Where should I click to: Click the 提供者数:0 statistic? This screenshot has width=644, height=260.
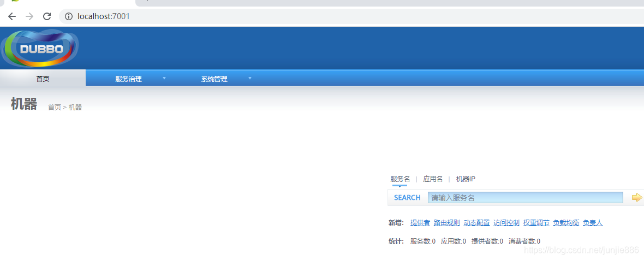[487, 241]
